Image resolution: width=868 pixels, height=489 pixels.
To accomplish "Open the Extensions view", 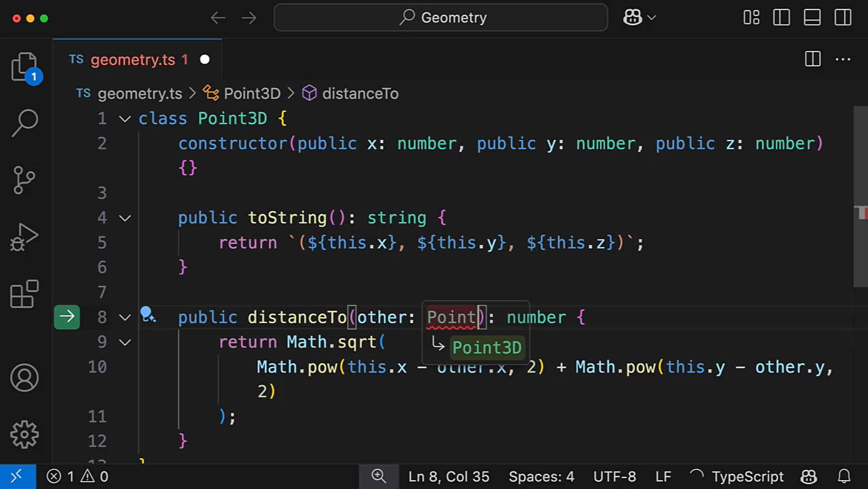I will [24, 294].
